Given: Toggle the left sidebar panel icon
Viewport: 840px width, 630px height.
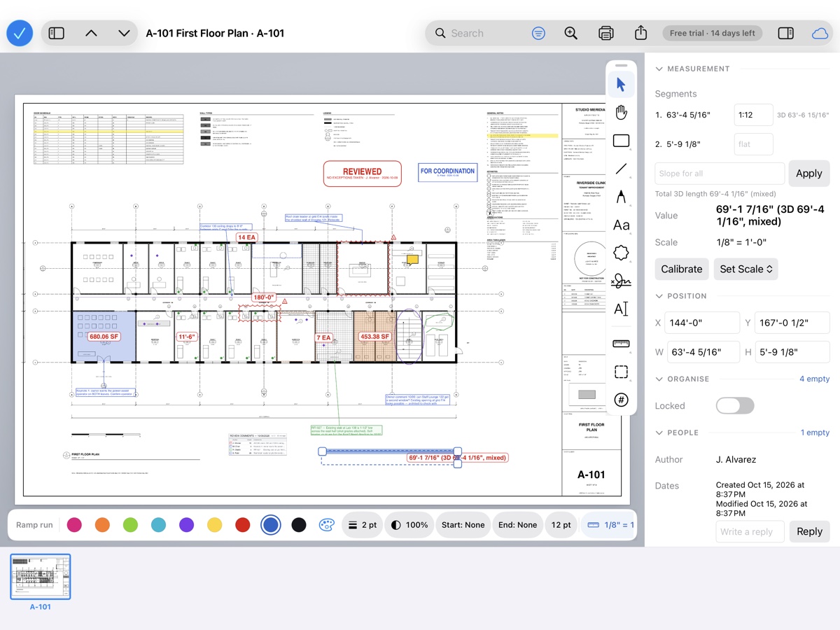Looking at the screenshot, I should (57, 33).
